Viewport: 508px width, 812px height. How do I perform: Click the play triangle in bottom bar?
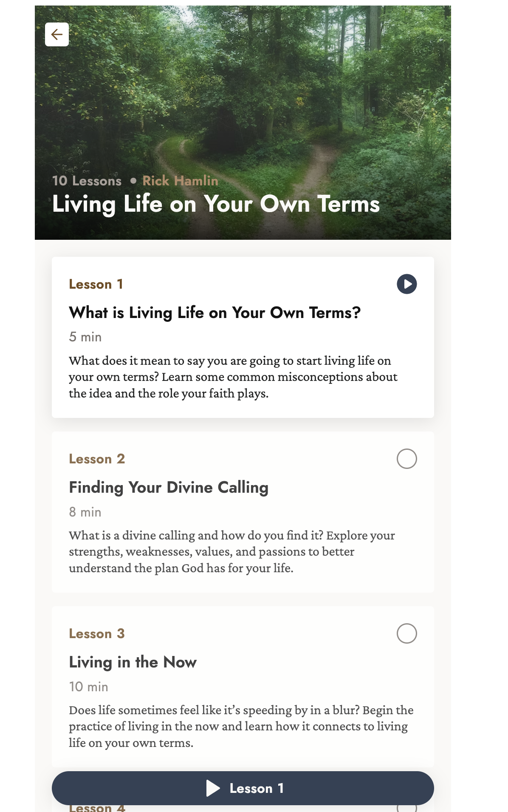213,788
